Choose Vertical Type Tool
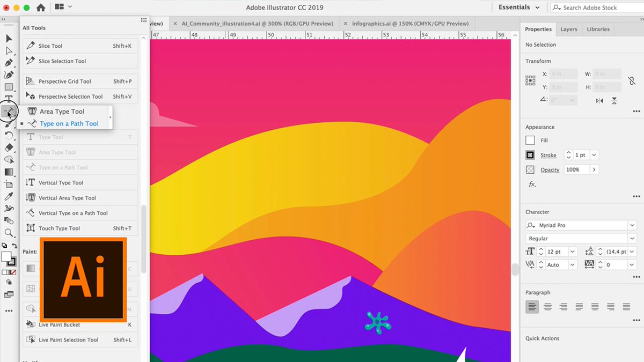Viewport: 644px width, 362px height. [x=80, y=183]
